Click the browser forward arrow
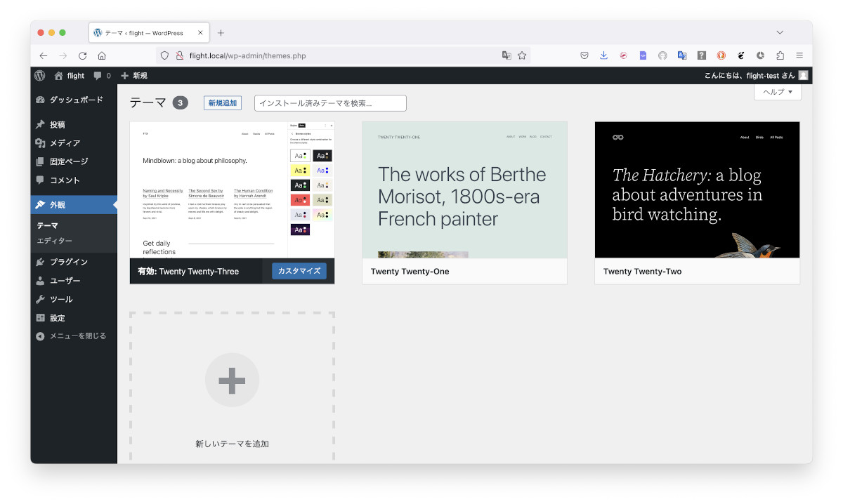 [x=63, y=55]
